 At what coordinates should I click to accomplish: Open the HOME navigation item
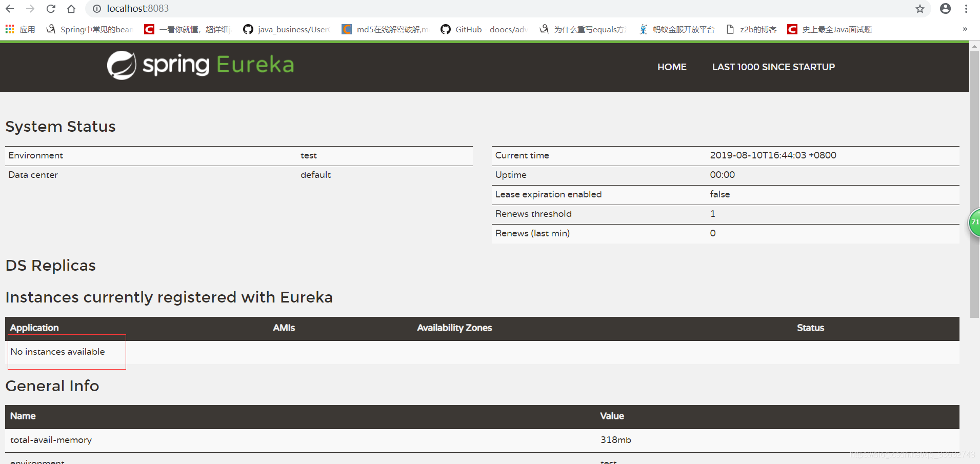[x=672, y=67]
